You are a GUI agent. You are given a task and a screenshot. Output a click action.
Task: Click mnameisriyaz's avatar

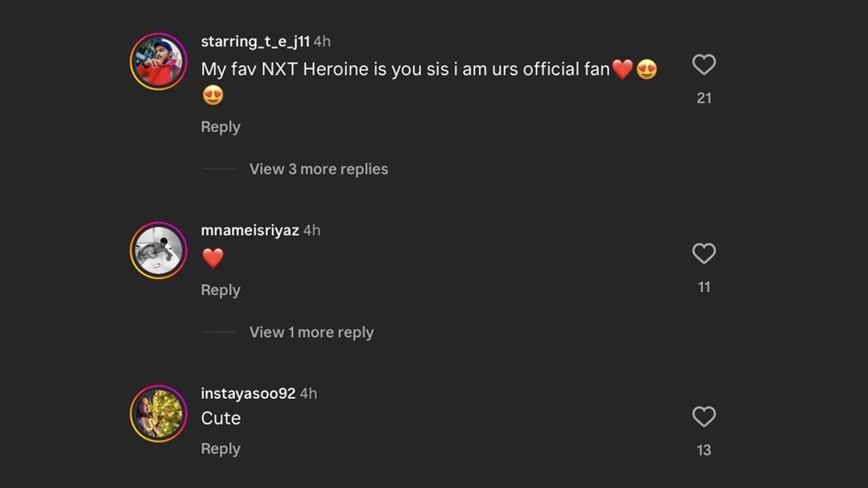click(x=158, y=250)
